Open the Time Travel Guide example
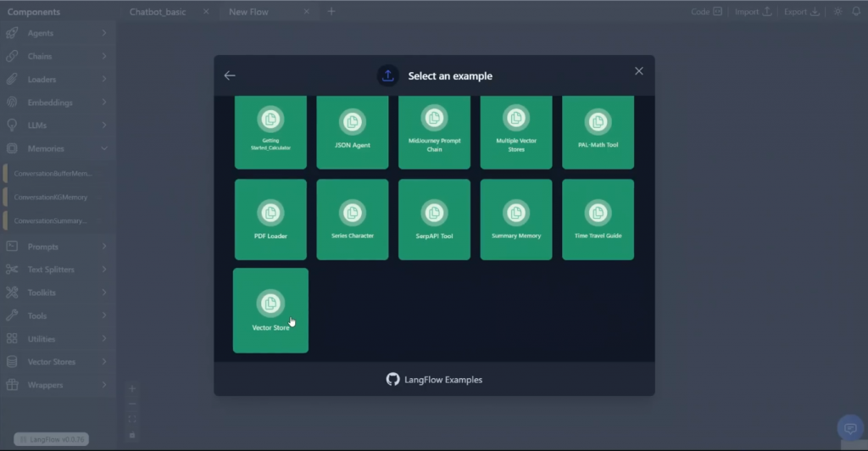Viewport: 868px width, 451px height. (598, 219)
